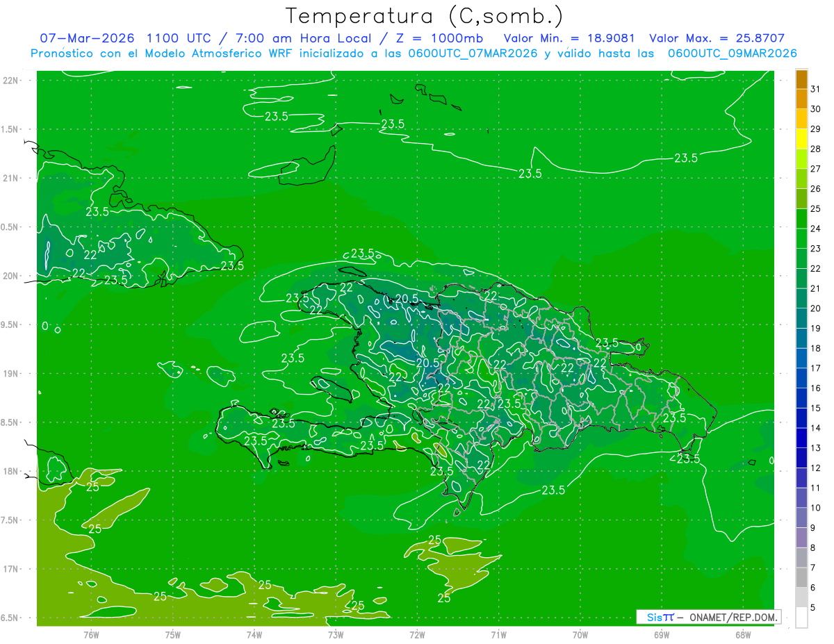
Task: Click the "72W" longitude axis label
Action: click(x=417, y=635)
